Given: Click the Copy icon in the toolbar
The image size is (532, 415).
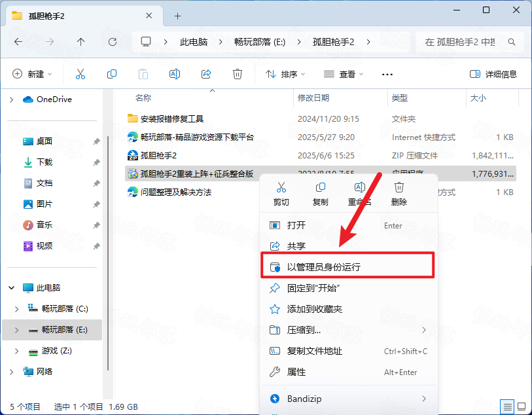Looking at the screenshot, I should pos(112,74).
